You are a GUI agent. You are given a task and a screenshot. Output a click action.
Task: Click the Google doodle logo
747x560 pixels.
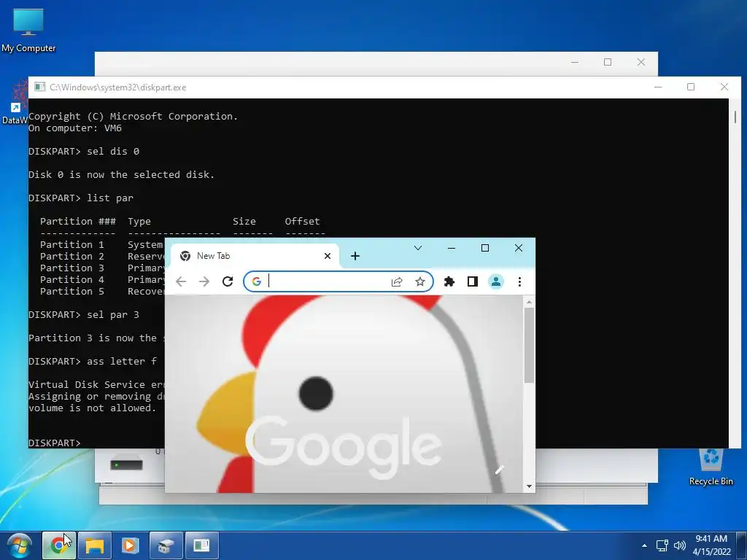tap(344, 448)
